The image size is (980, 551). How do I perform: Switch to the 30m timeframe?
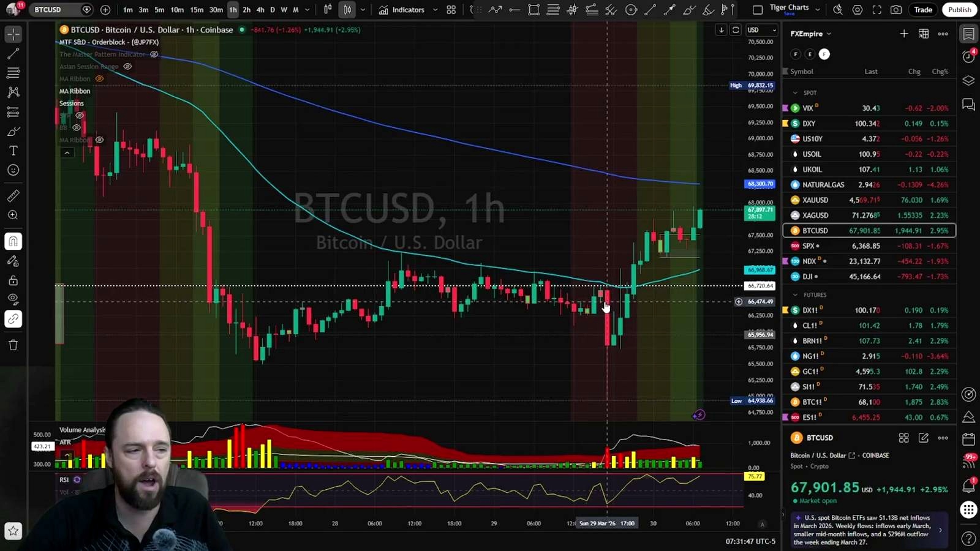click(x=216, y=10)
